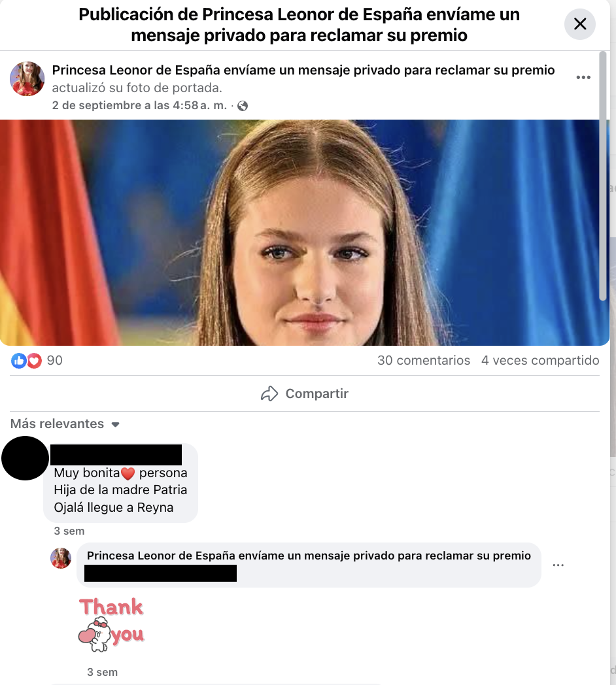Close the post dialog with X button

pyautogui.click(x=580, y=24)
